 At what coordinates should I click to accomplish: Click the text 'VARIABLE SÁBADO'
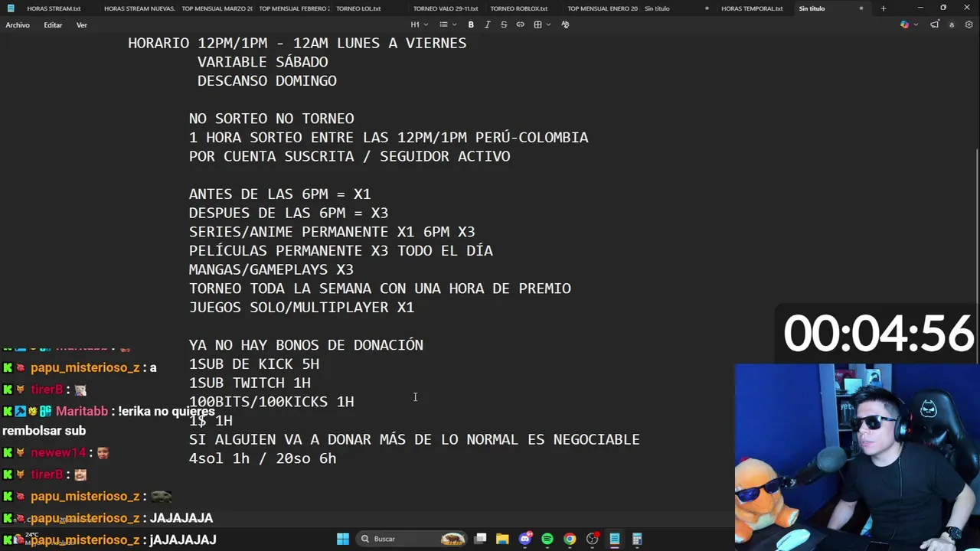pyautogui.click(x=263, y=62)
